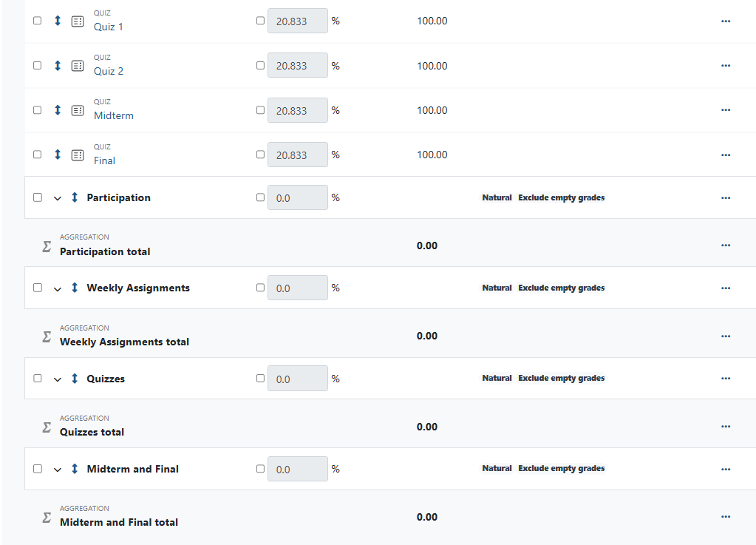
Task: Click the move arrows beside Midterm
Action: (x=57, y=109)
